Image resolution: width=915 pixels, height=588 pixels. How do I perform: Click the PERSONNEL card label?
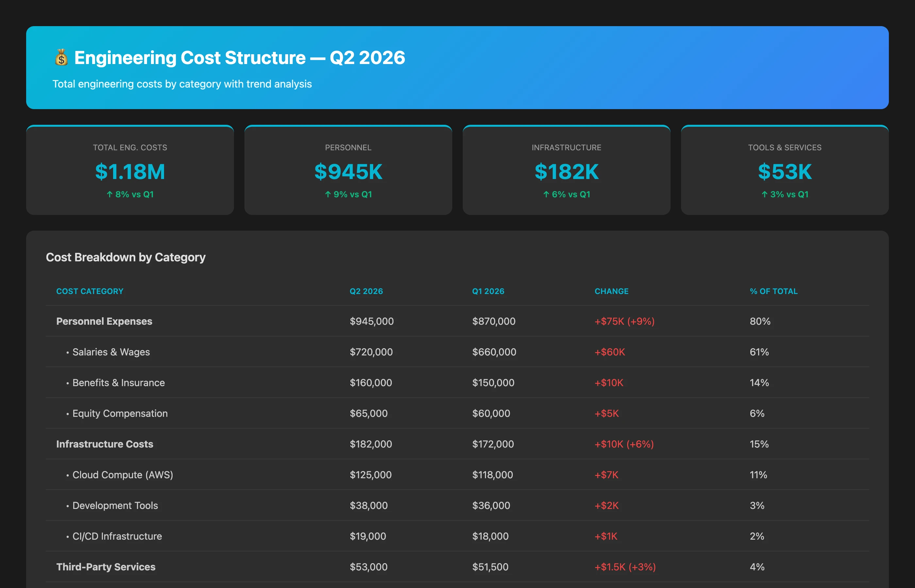point(348,147)
